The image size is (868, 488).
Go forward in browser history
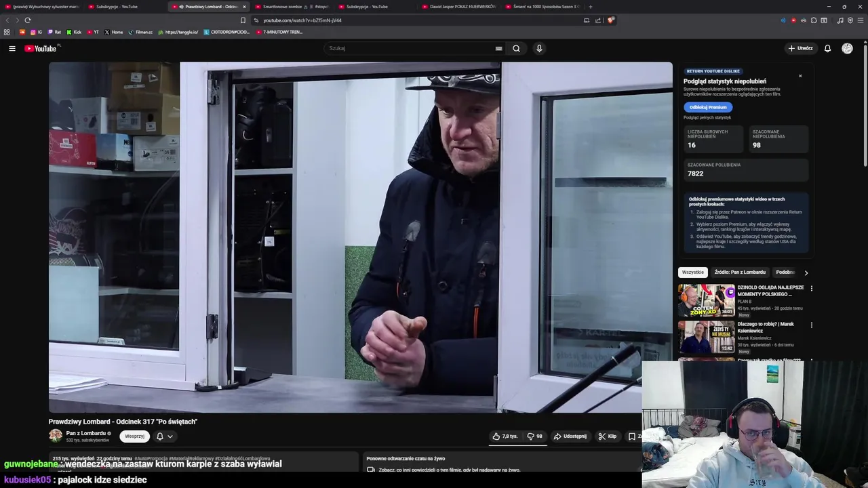17,20
